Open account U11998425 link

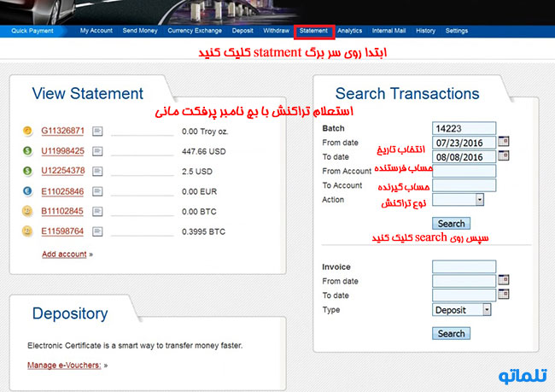point(62,151)
